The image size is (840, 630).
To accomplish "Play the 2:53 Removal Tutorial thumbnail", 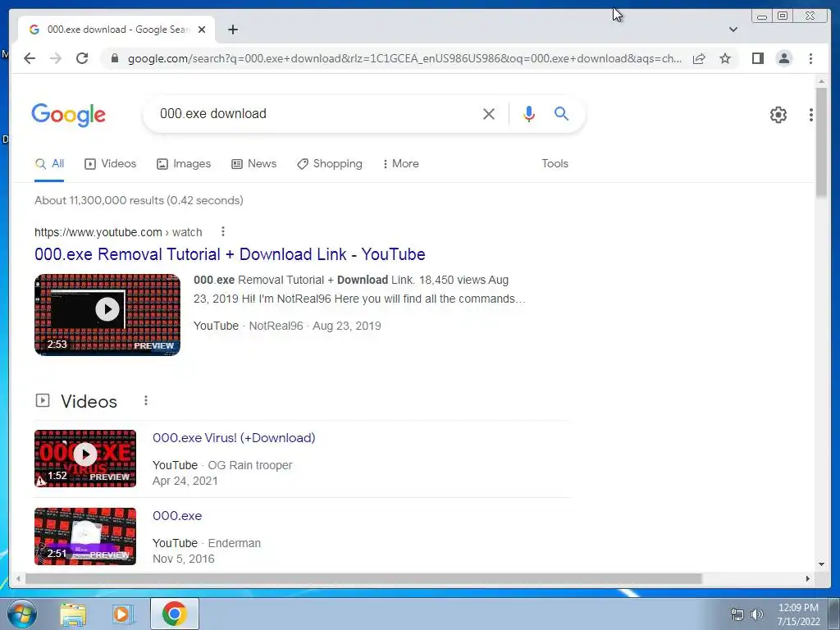I will click(107, 315).
